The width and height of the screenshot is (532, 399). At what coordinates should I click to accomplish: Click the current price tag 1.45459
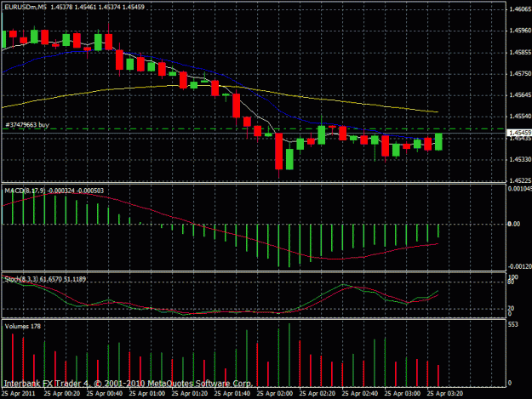point(519,133)
